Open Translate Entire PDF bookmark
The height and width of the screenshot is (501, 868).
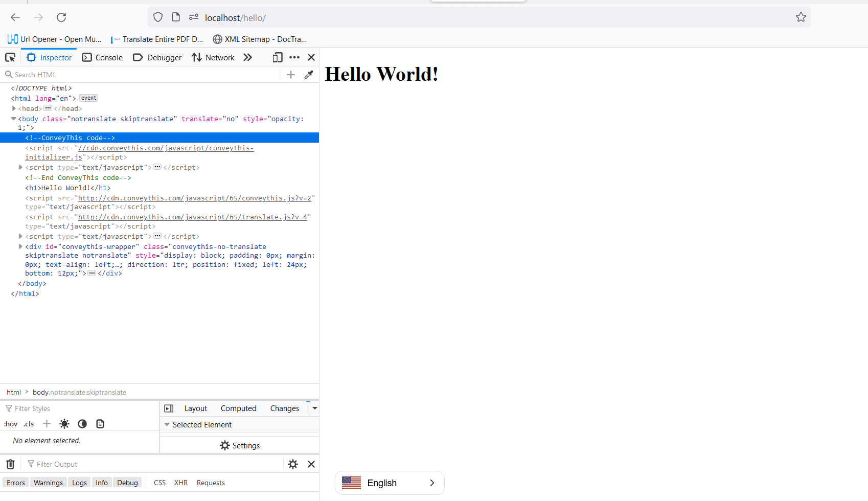tap(157, 39)
